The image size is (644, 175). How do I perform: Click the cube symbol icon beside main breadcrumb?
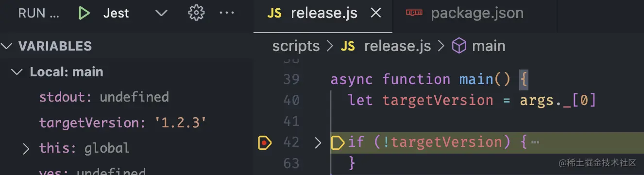[459, 46]
